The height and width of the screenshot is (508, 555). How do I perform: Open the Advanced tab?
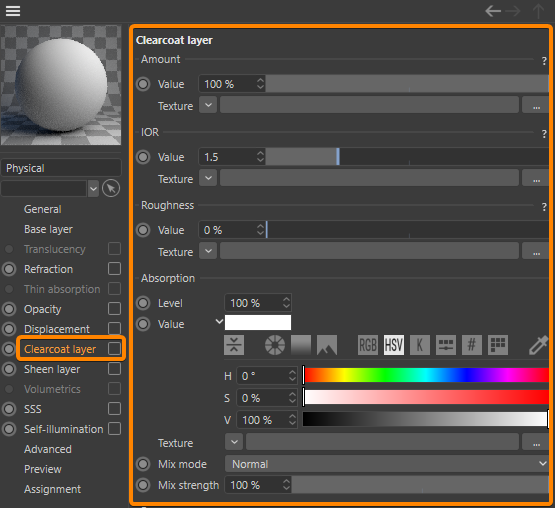pos(48,449)
